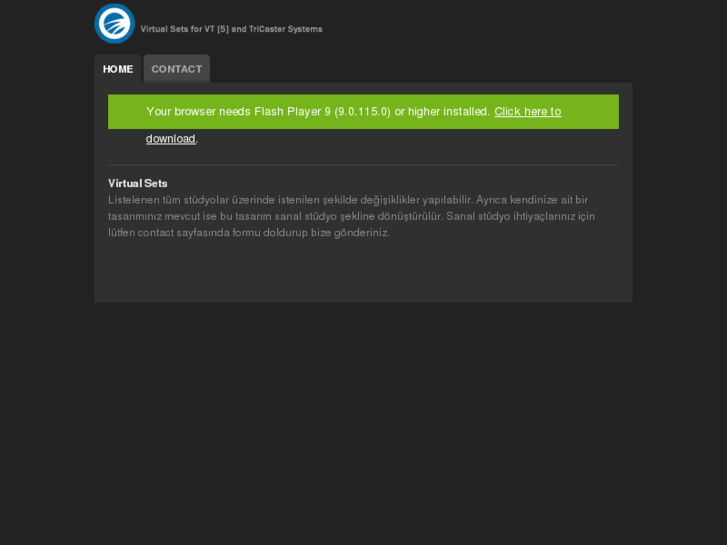This screenshot has height=545, width=727.
Task: Click the horizontal divider above Virtual Sets
Action: coord(364,165)
